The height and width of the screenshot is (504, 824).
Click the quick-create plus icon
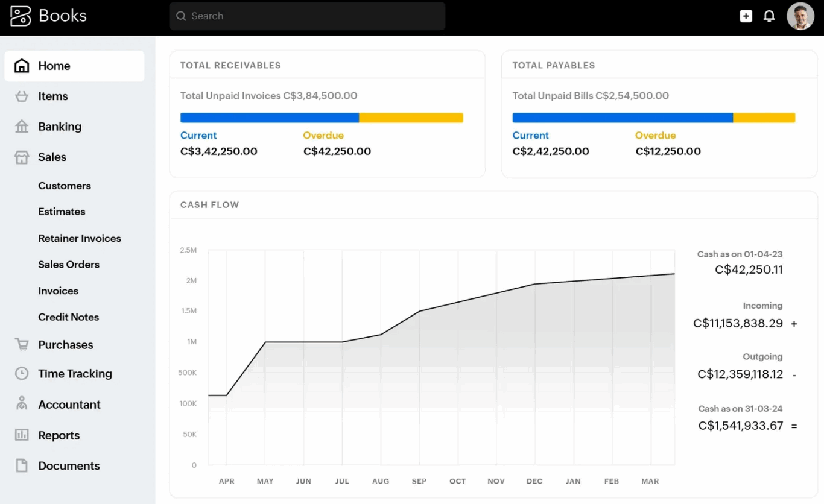coord(746,16)
